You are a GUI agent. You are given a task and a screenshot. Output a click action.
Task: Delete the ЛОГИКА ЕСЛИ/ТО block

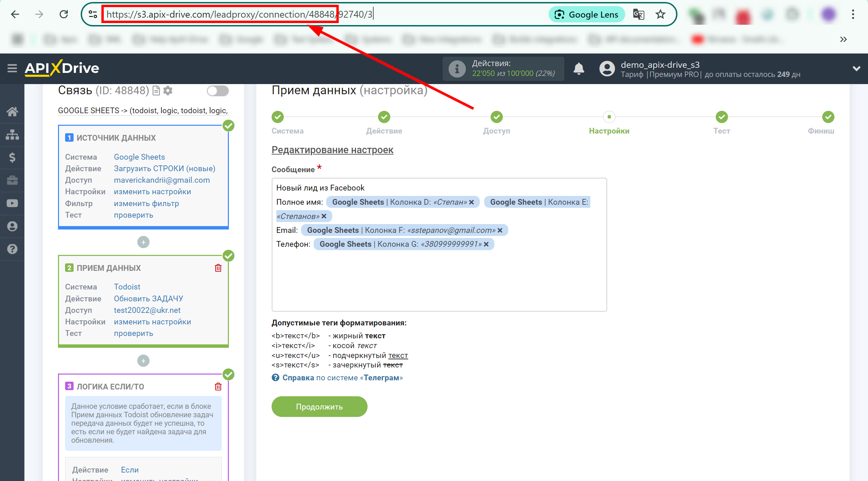coord(218,387)
